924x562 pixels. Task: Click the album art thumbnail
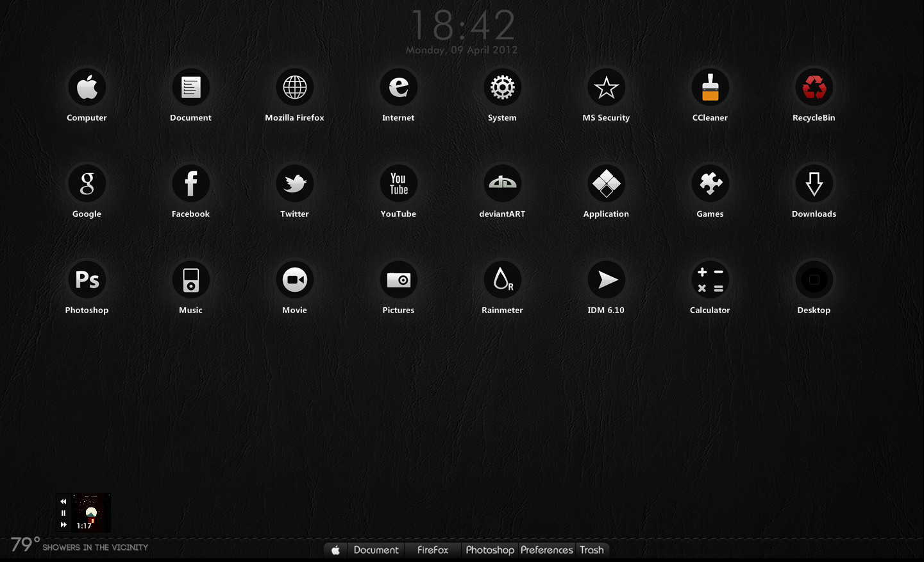pyautogui.click(x=90, y=511)
